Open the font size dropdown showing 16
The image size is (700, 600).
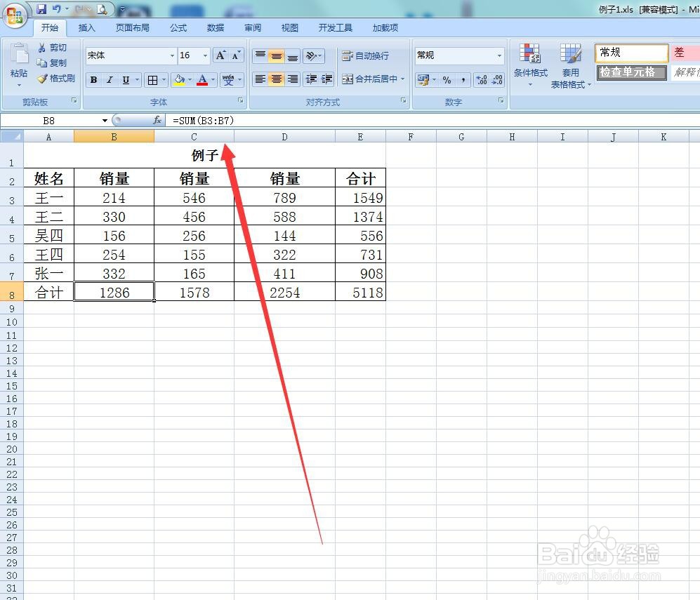tap(205, 55)
